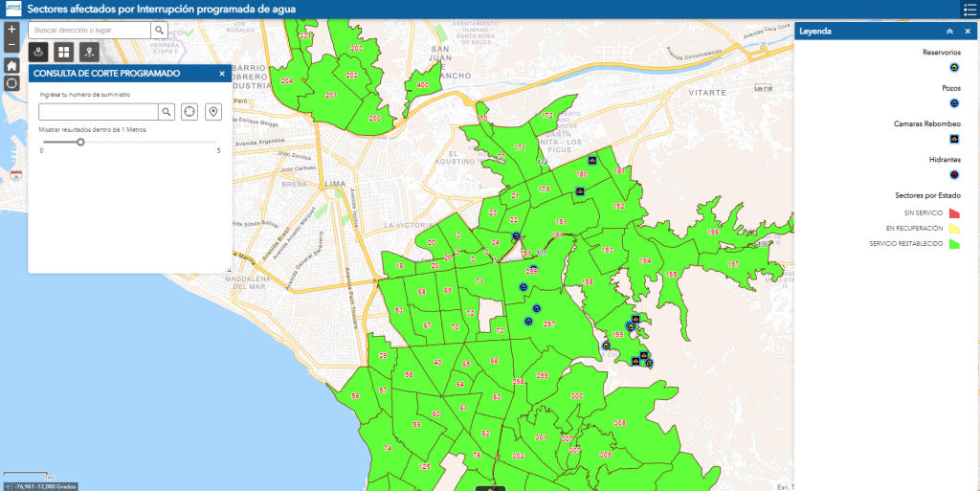980x491 pixels.
Task: Open the third widget with network pin icon
Action: click(88, 52)
